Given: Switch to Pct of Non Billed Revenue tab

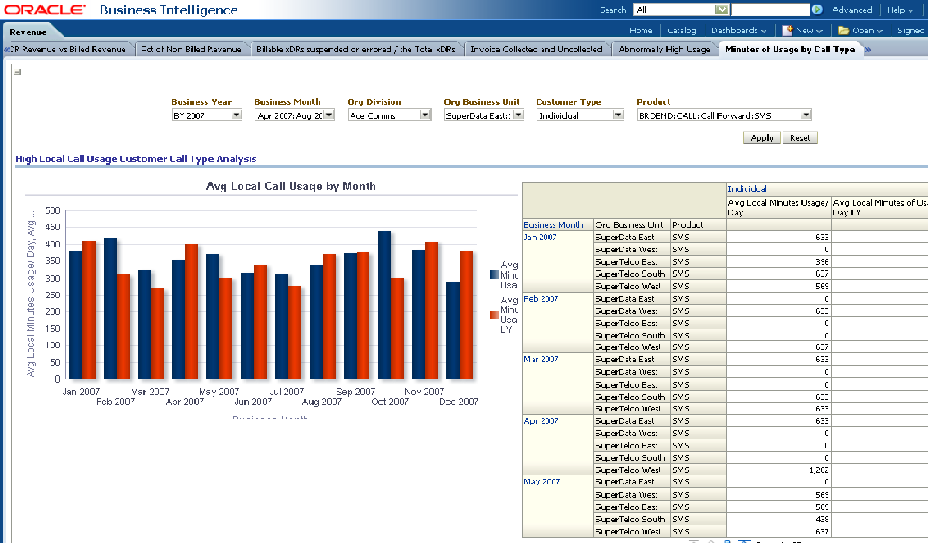Looking at the screenshot, I should [x=191, y=49].
